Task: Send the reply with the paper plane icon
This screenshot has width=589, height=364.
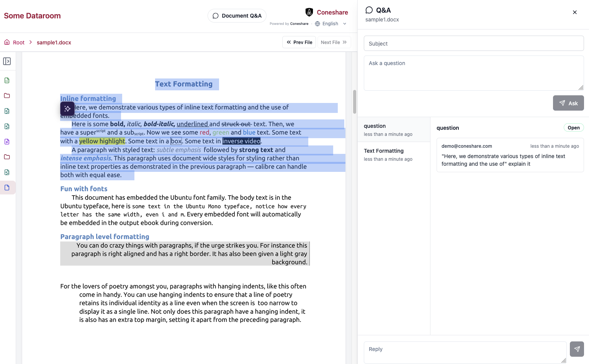Action: [x=577, y=349]
